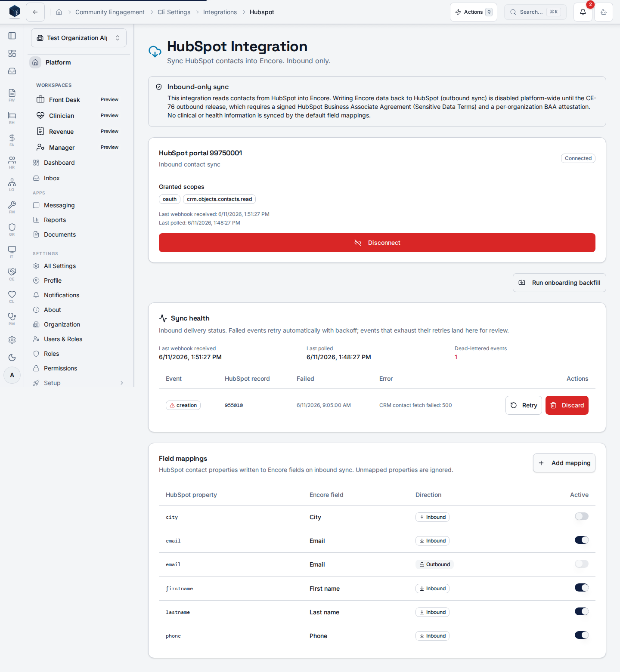Click the red Disconnect button

[377, 243]
